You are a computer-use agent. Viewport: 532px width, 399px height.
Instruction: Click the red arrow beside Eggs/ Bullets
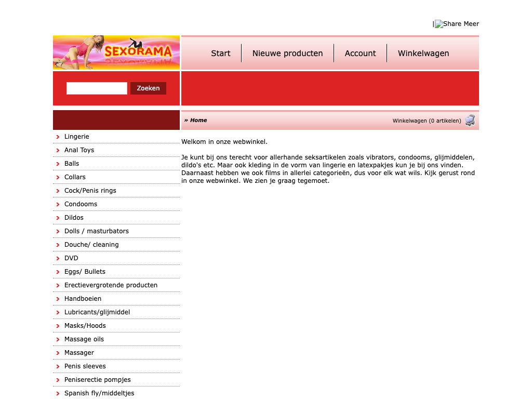coord(58,272)
